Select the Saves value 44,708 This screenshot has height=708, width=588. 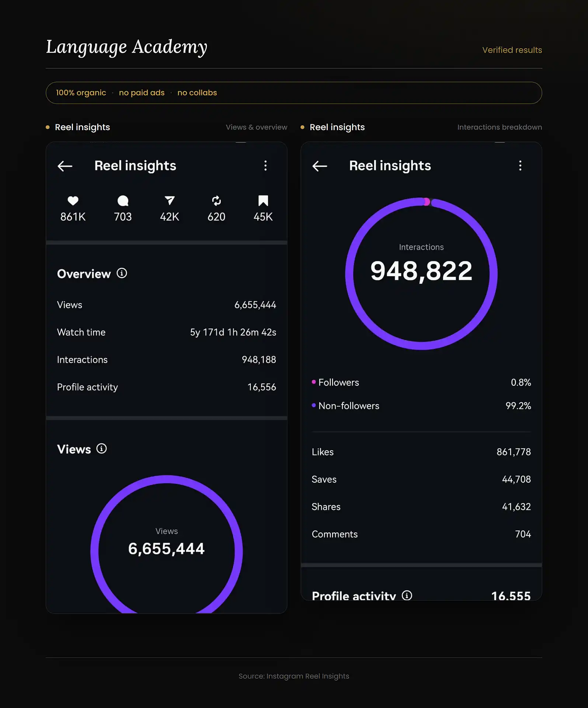pyautogui.click(x=516, y=479)
